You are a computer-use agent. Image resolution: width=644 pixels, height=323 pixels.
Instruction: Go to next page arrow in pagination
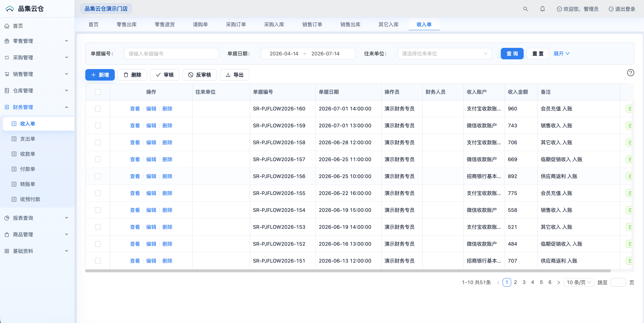559,283
